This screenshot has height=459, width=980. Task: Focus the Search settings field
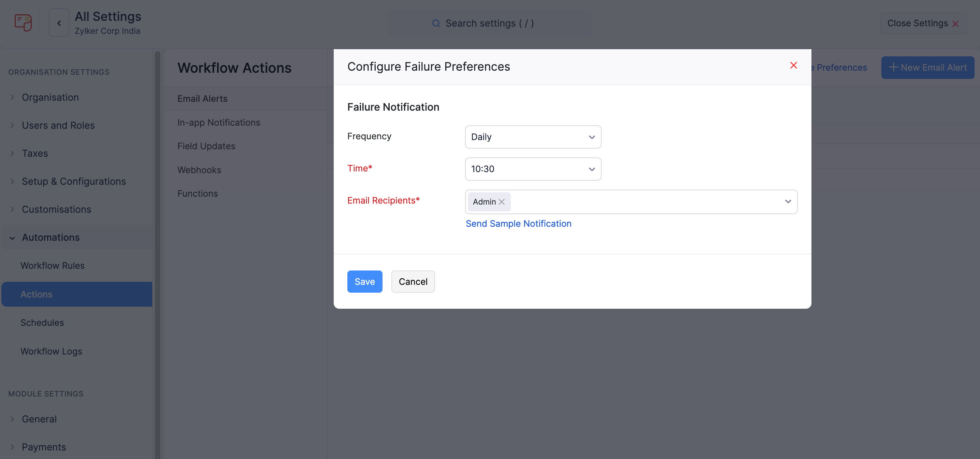(490, 24)
